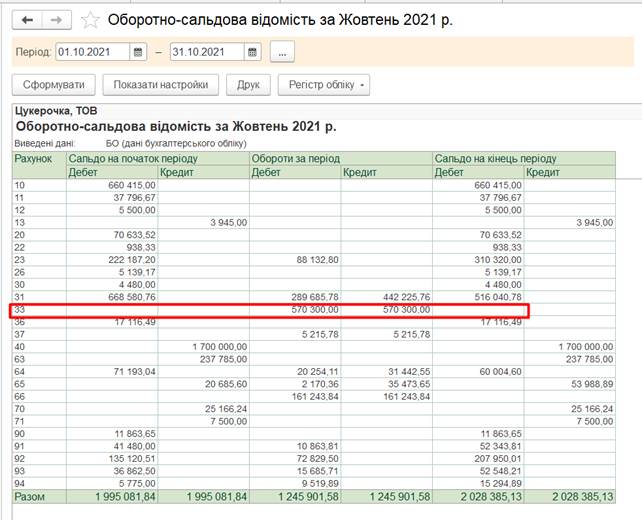Select the Разом totals row label

click(x=29, y=496)
